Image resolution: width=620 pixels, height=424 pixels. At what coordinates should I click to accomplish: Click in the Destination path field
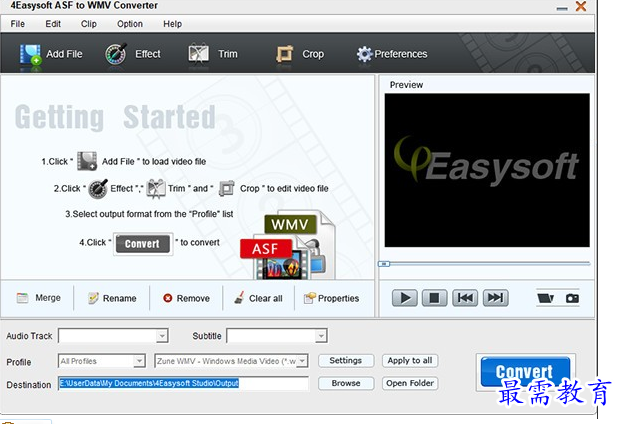[183, 383]
